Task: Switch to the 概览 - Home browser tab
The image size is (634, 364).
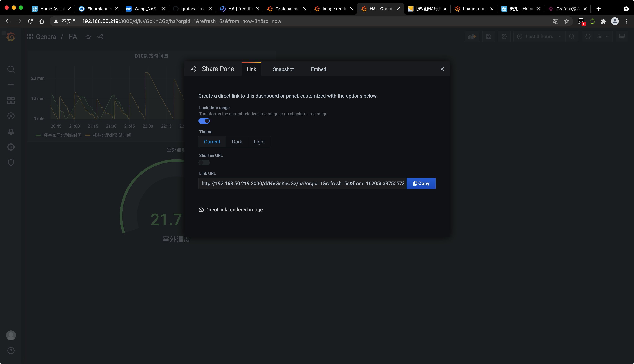Action: point(520,9)
